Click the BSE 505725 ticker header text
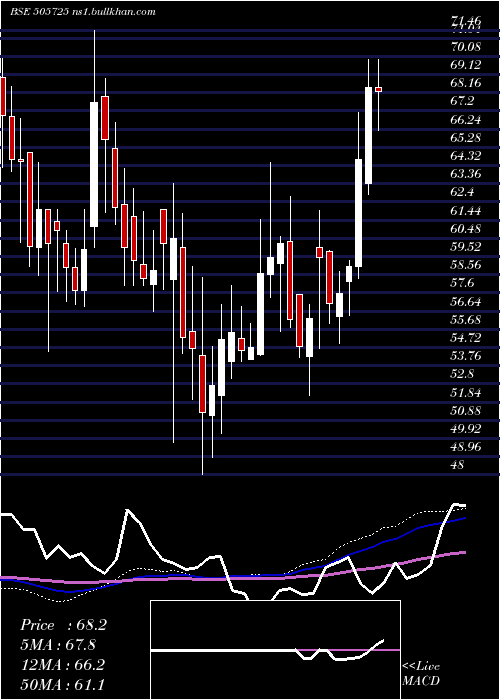The image size is (500, 700). [83, 12]
